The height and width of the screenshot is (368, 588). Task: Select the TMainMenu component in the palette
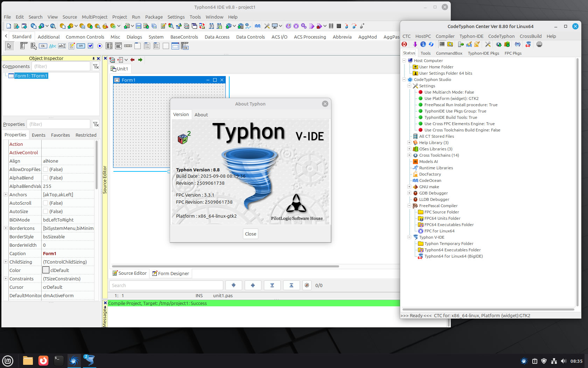coord(23,46)
